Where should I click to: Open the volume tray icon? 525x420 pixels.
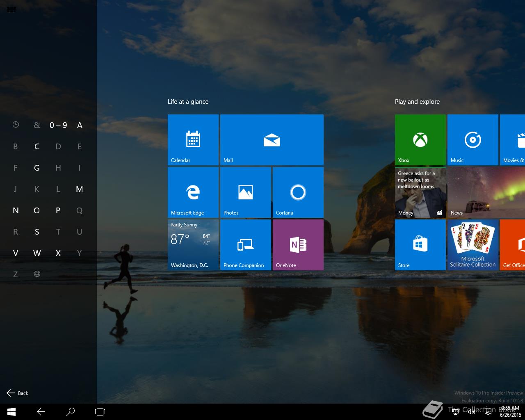(471, 412)
